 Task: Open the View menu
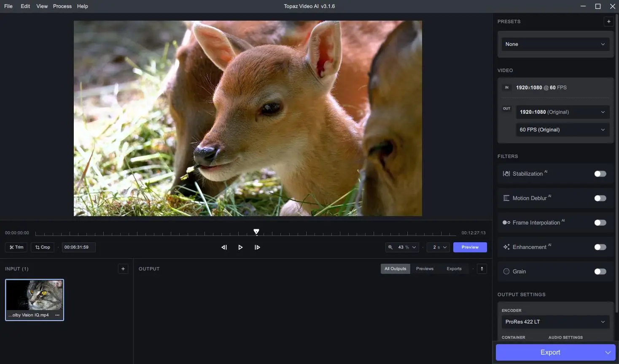[42, 6]
